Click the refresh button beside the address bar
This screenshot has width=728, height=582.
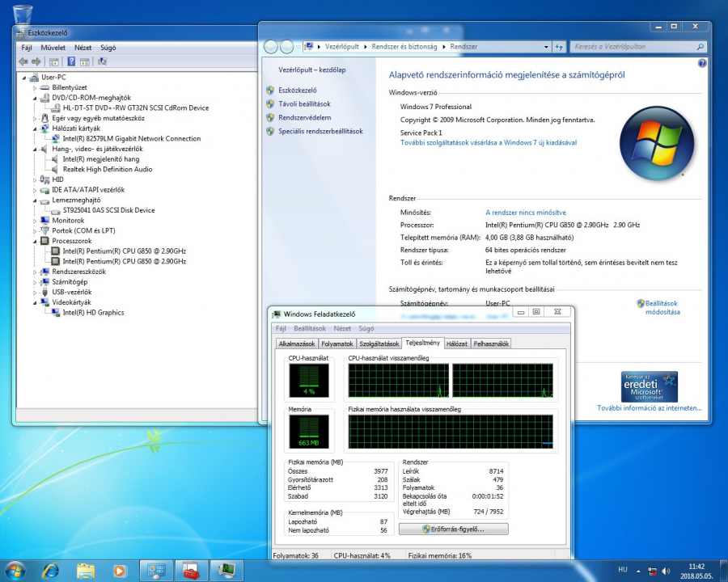coord(558,47)
